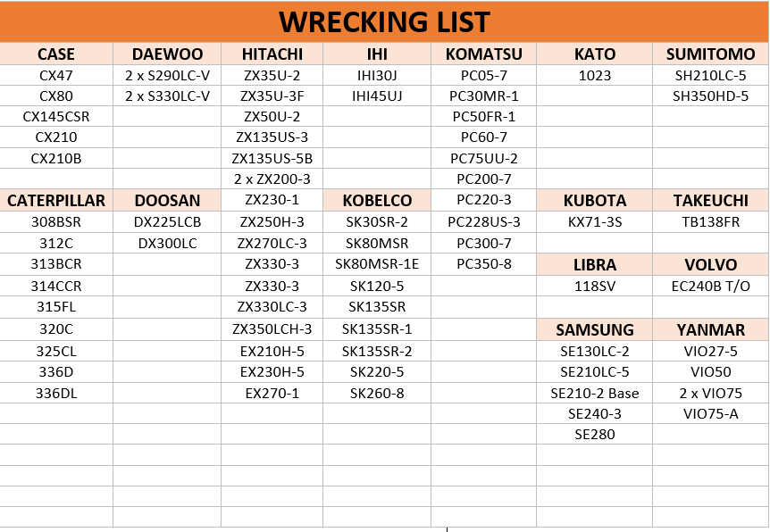Select the 2 x S330LC-V cell

pos(167,96)
